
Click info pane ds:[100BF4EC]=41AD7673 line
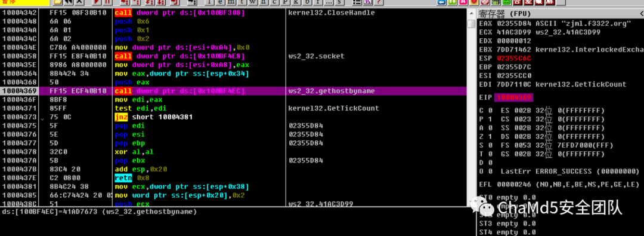pos(99,212)
